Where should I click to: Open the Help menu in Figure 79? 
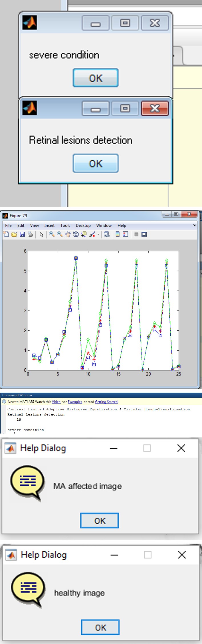pyautogui.click(x=122, y=225)
